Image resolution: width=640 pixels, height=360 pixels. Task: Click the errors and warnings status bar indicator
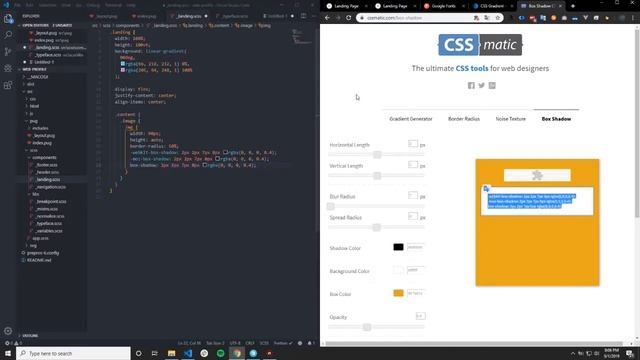[x=13, y=343]
